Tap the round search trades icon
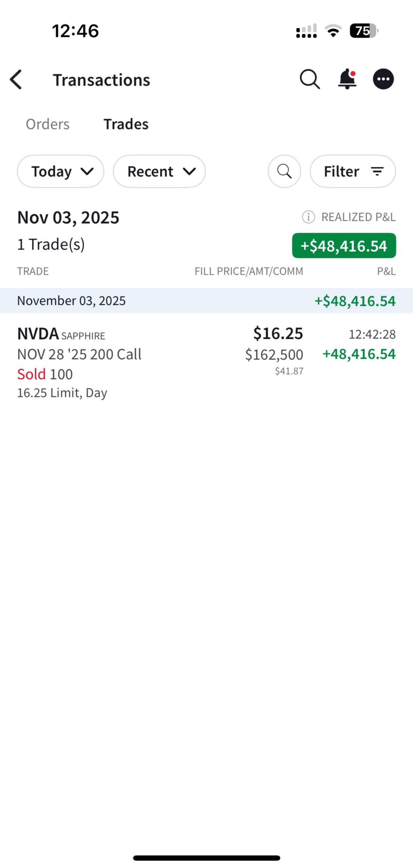413x868 pixels. click(x=284, y=171)
